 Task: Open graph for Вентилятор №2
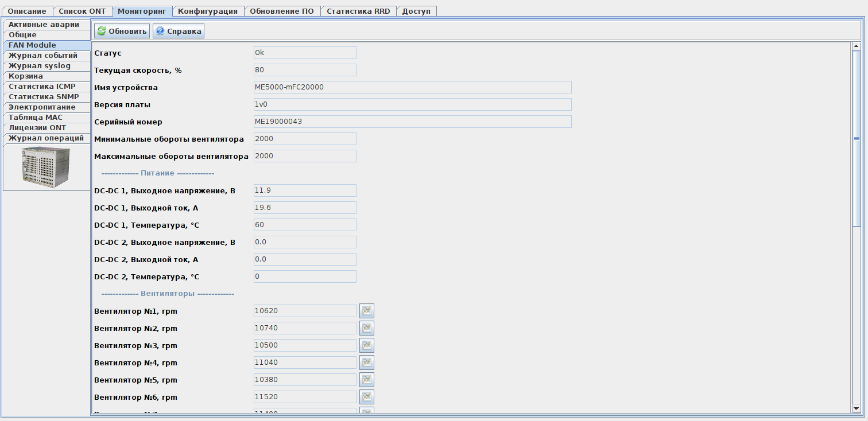[x=367, y=328]
